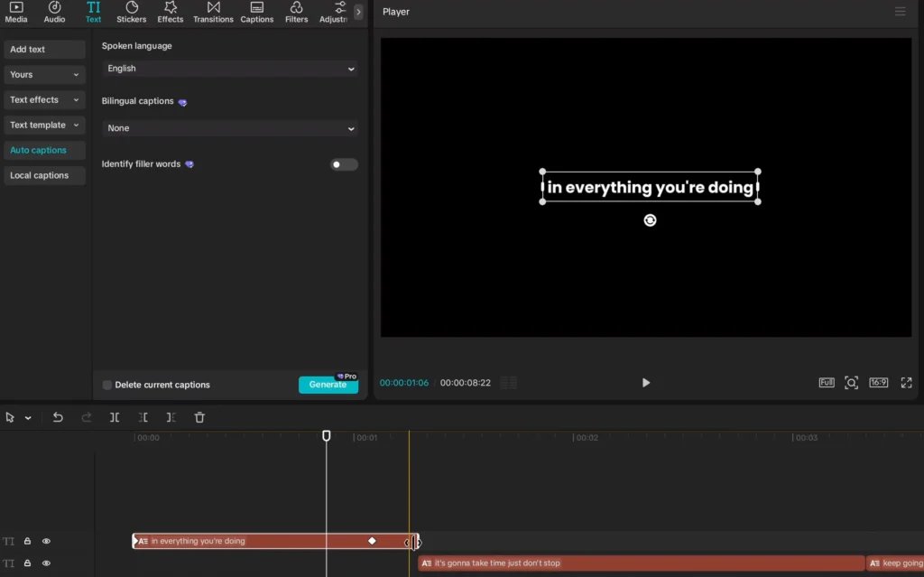Click the Add text button
Screen dimensions: 924x577
(44, 50)
